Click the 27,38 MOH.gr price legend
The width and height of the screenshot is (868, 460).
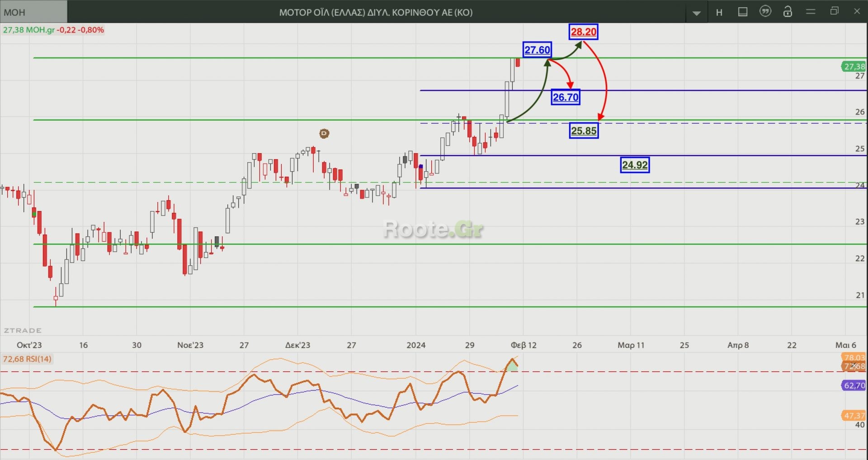click(x=53, y=30)
